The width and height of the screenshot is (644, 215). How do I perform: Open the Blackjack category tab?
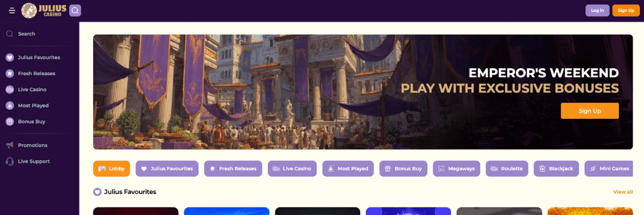tap(557, 169)
